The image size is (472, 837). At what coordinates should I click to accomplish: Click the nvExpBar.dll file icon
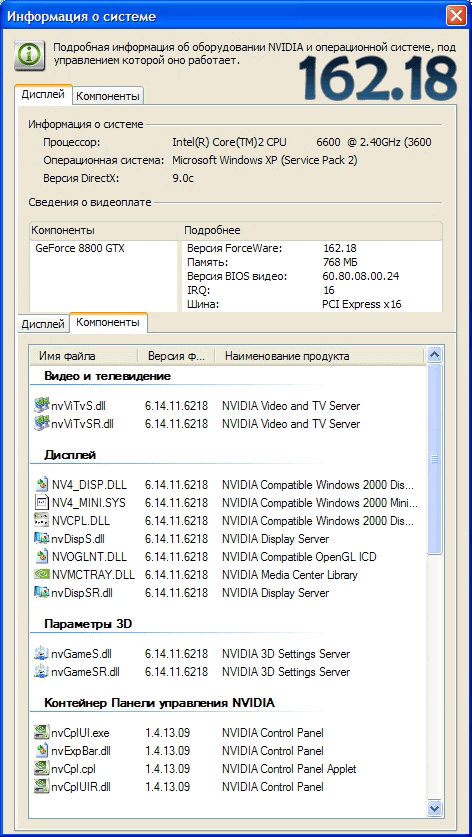click(41, 751)
